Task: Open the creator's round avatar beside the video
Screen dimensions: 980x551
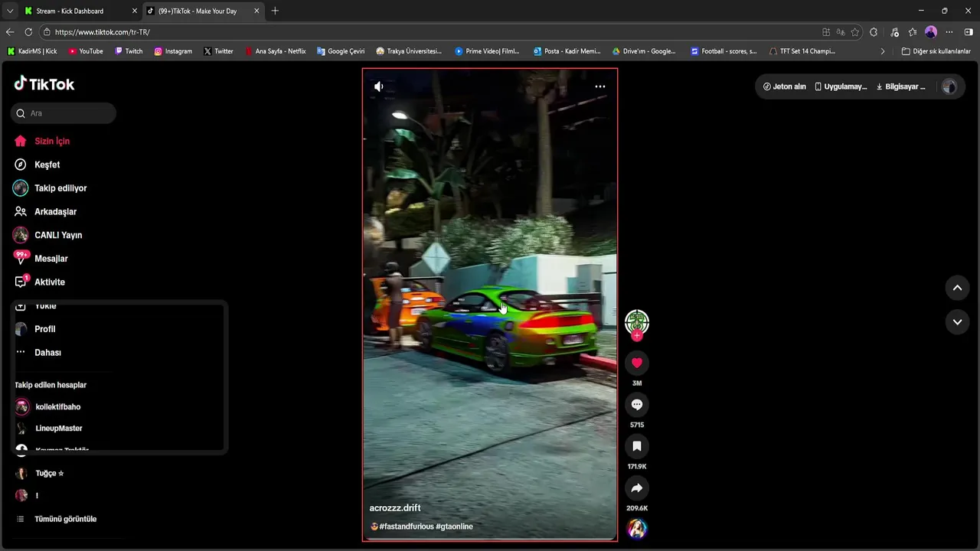Action: [x=637, y=322]
